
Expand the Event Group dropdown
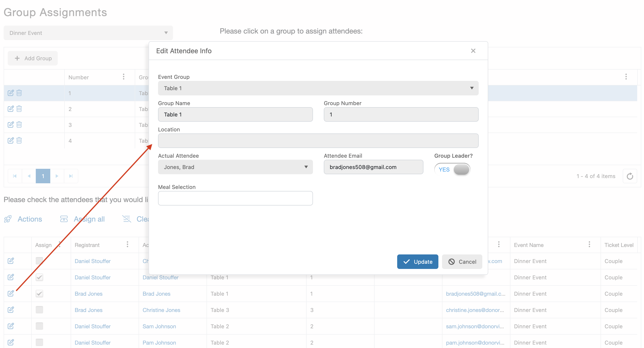click(318, 88)
